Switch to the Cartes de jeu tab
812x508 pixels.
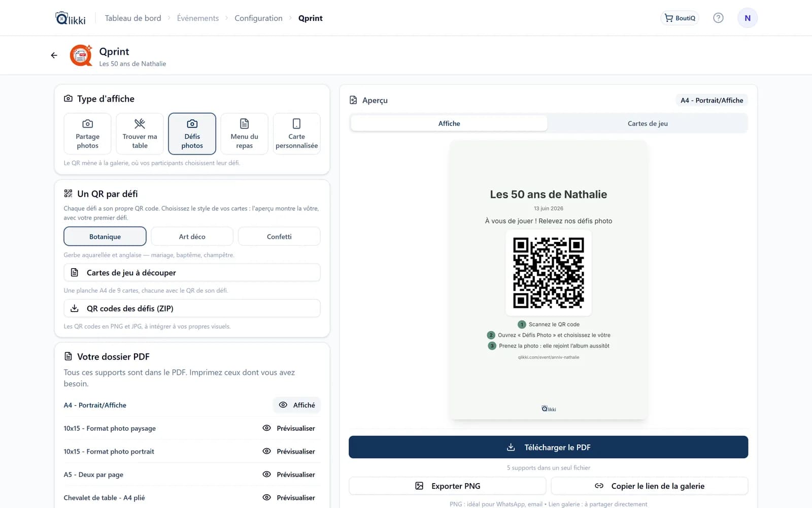coord(648,123)
